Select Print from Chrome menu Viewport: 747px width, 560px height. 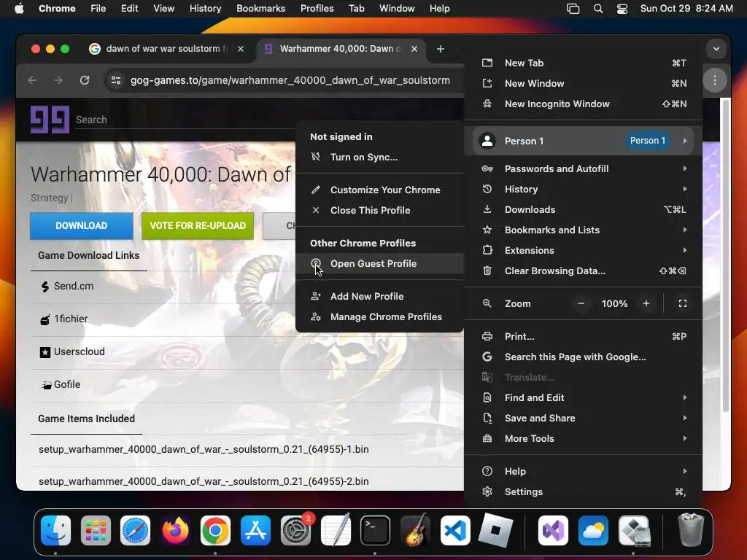coord(584,336)
